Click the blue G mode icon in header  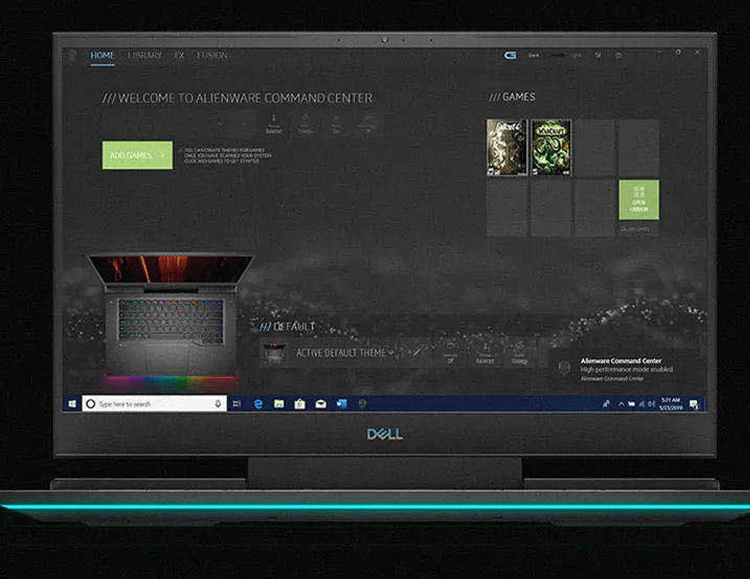pos(510,56)
